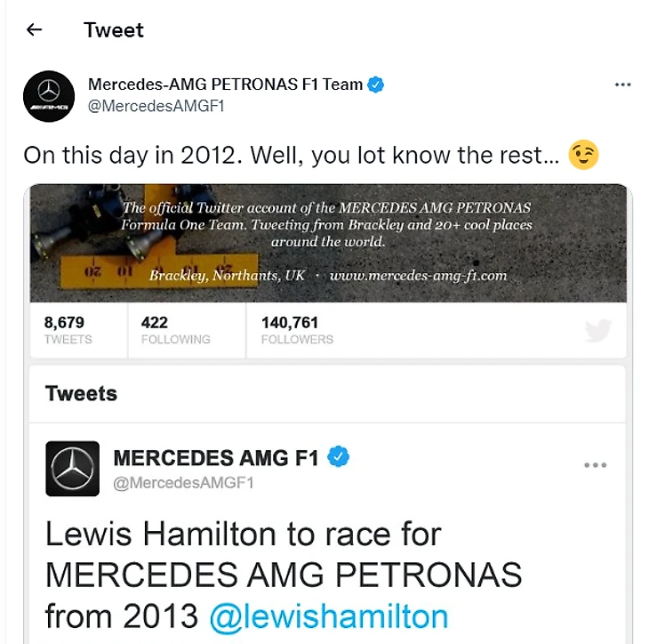The width and height of the screenshot is (649, 644).
Task: Click verified badge next to MERCEDES AMG F1
Action: (339, 457)
